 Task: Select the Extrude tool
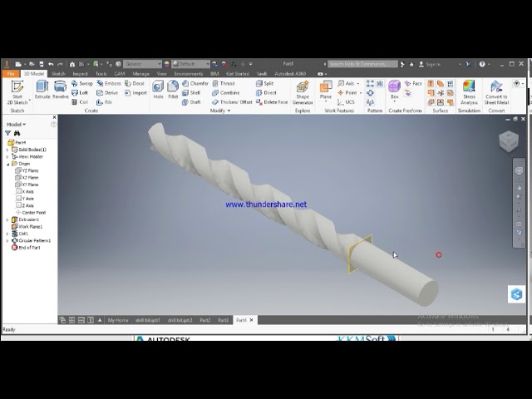pos(42,90)
